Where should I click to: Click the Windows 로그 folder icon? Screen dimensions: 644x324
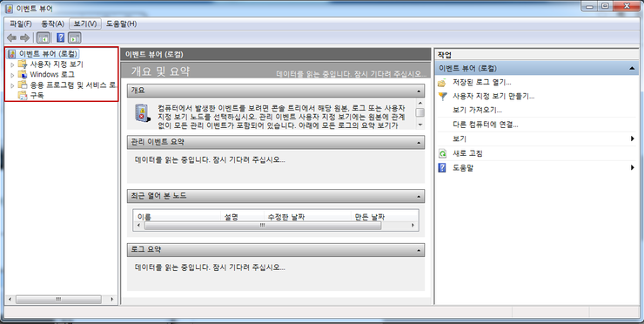point(22,74)
